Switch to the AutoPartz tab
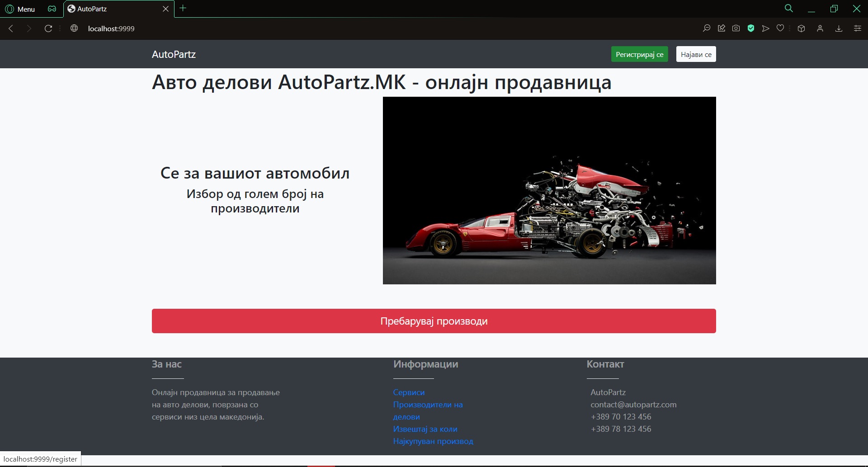The width and height of the screenshot is (868, 467). pos(113,9)
